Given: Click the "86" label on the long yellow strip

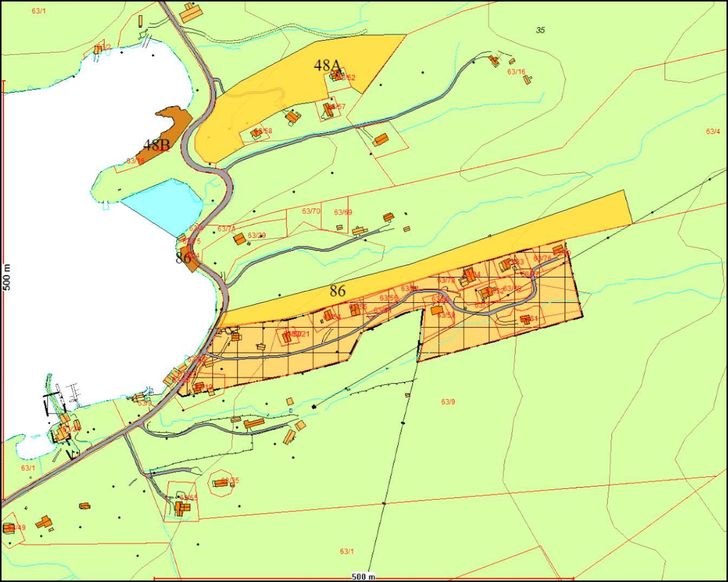Looking at the screenshot, I should coord(337,291).
